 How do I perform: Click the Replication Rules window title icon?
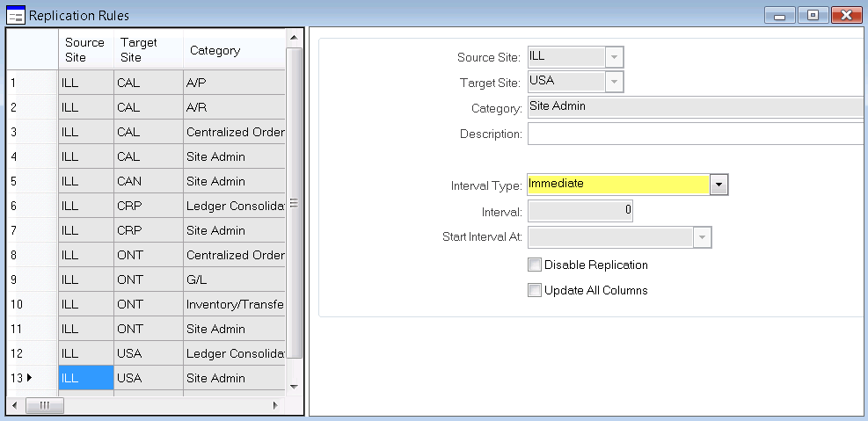(x=15, y=15)
